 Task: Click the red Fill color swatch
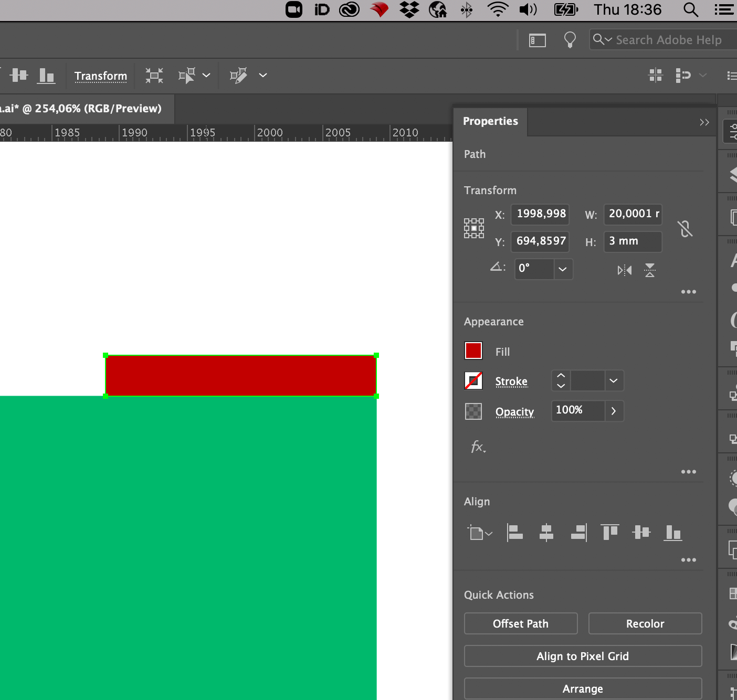[x=473, y=351]
